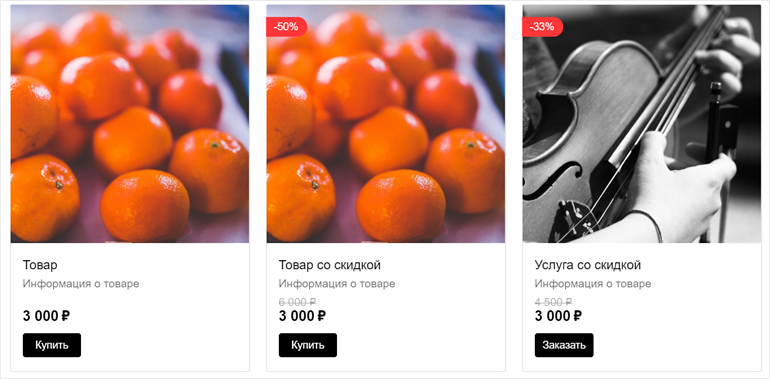Open the "Товар" product title
The width and height of the screenshot is (770, 379).
pos(40,265)
